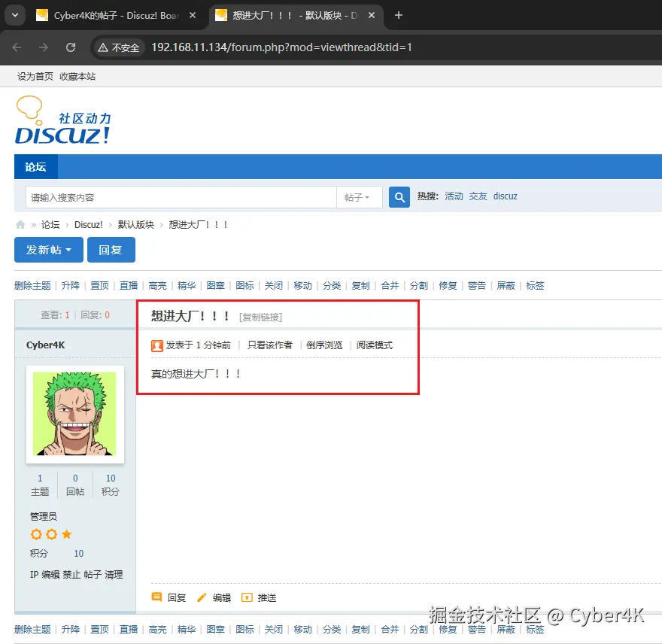Click the blue 回复 button

coord(111,249)
